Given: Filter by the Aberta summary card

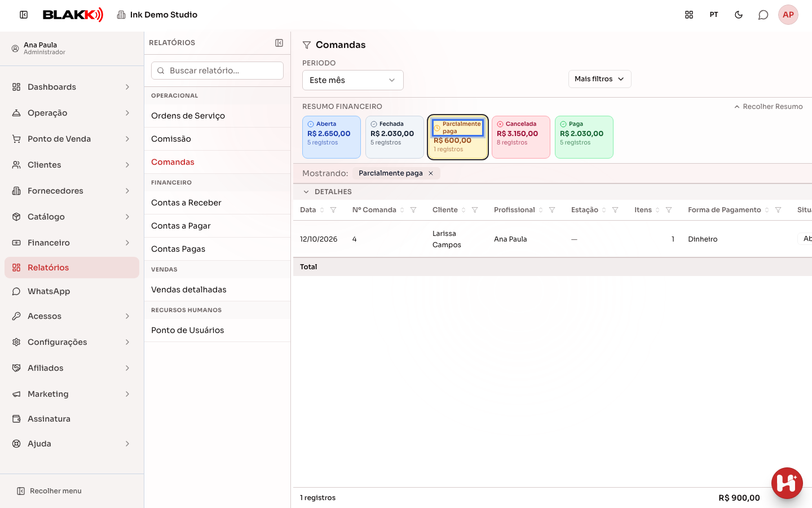Looking at the screenshot, I should coord(332,137).
